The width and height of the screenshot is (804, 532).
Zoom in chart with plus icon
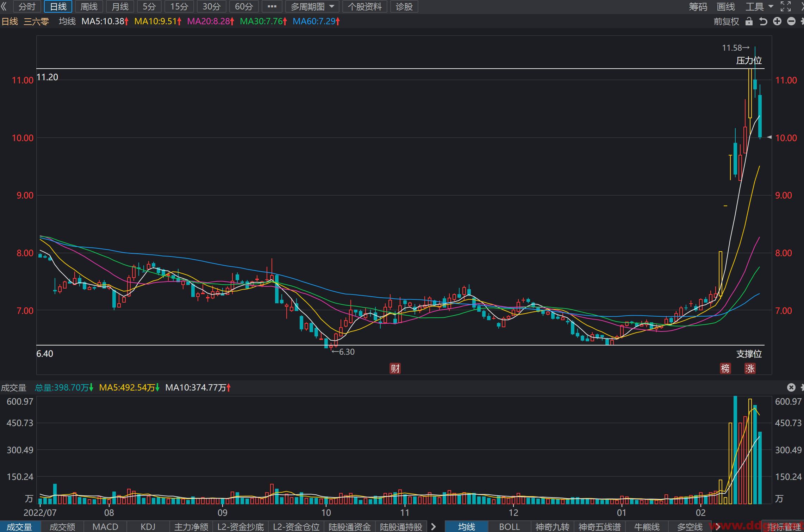[x=777, y=21]
